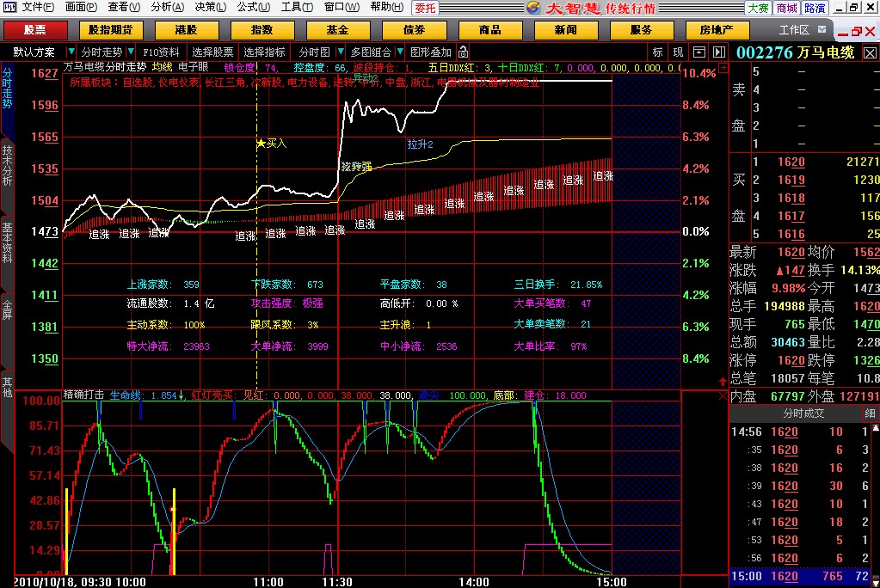Toggle the 图形叠加 option
The image size is (880, 588).
pyautogui.click(x=430, y=52)
